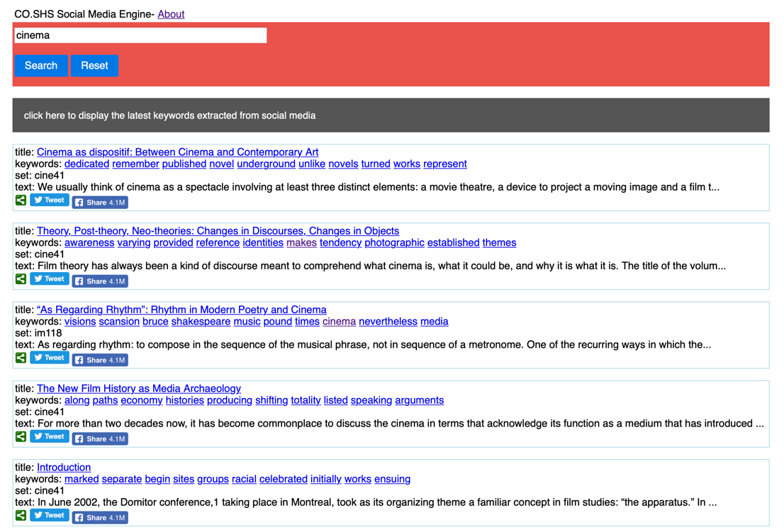784x532 pixels.
Task: Select the keyword arguments
Action: tap(420, 400)
